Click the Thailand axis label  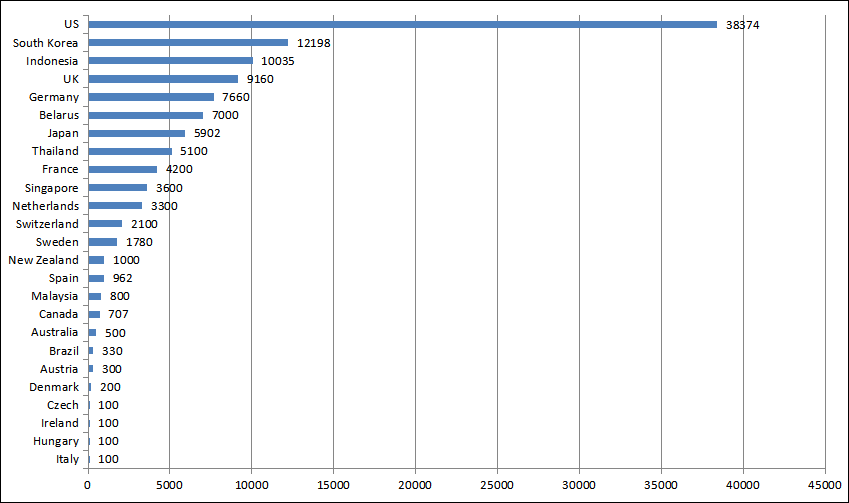pyautogui.click(x=55, y=151)
